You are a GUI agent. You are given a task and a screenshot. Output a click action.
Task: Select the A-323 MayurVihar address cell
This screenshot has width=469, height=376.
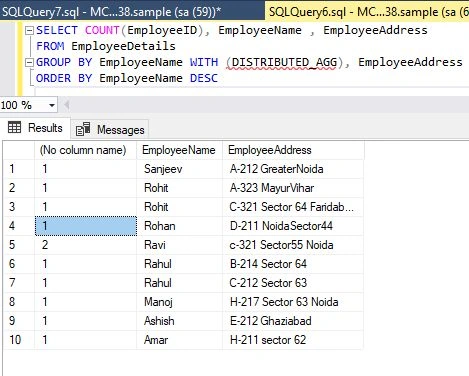(x=293, y=188)
